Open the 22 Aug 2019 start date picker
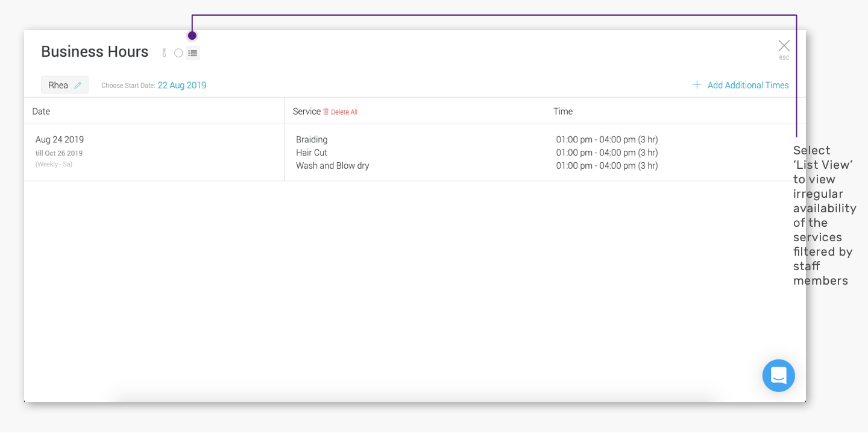 point(182,86)
